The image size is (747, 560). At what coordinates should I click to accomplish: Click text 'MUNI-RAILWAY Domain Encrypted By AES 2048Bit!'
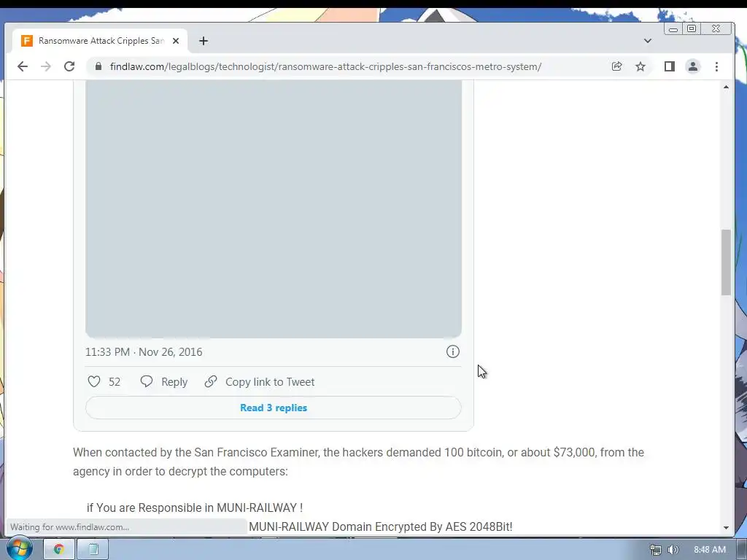click(381, 526)
